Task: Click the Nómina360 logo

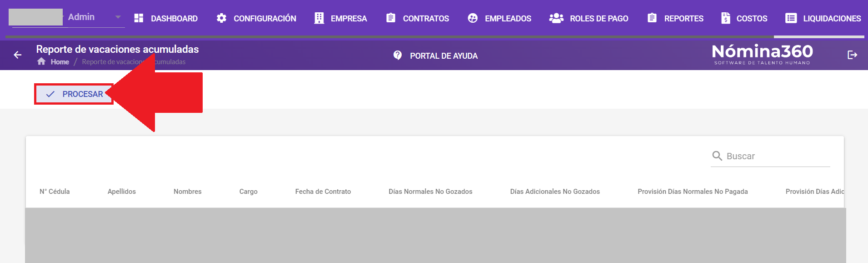Action: [x=763, y=55]
